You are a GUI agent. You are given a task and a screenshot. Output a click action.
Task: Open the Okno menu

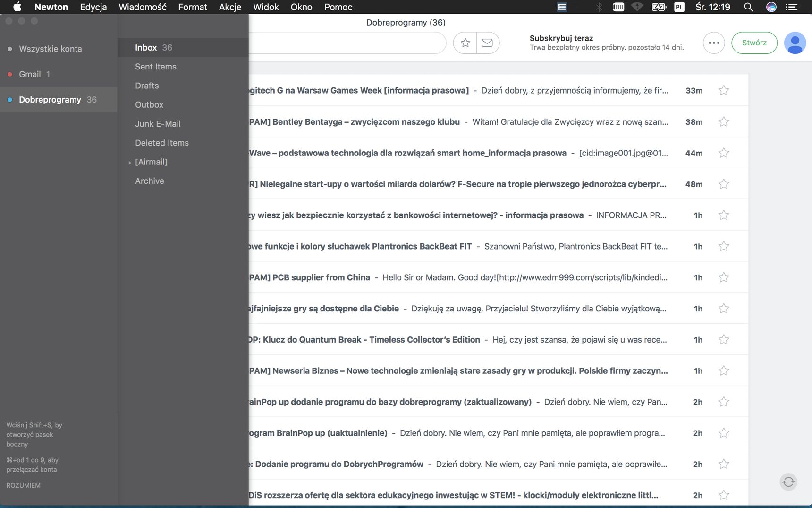[302, 7]
